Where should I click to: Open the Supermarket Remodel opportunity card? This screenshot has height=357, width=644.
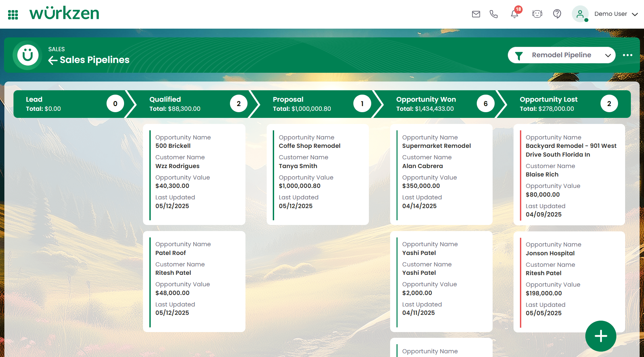pos(441,174)
